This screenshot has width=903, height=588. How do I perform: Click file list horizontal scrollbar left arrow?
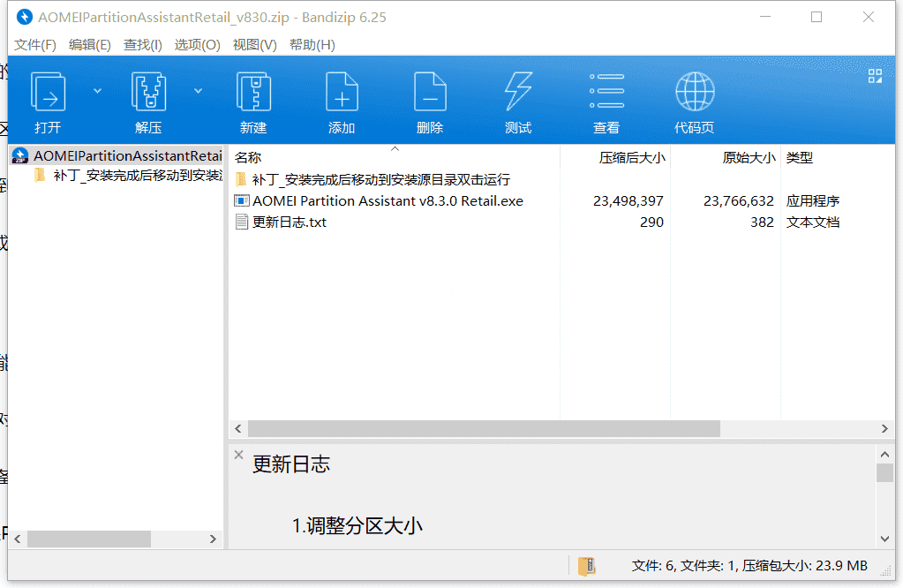click(238, 428)
